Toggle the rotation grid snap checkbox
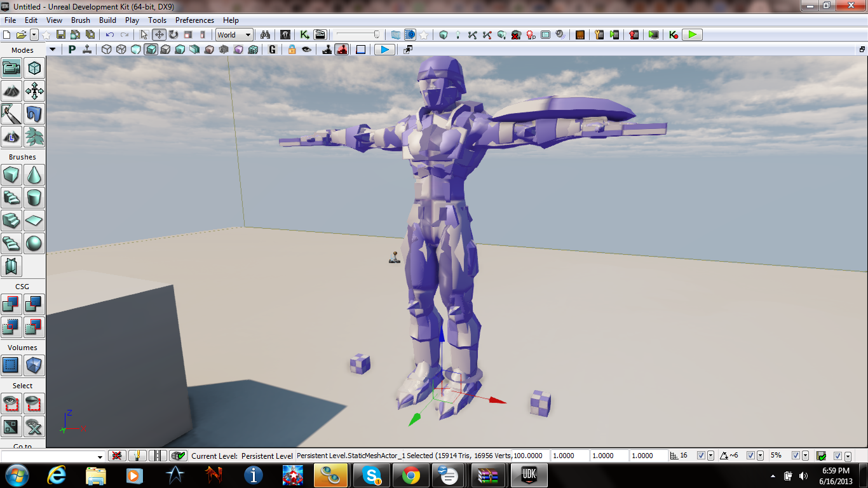 (751, 456)
